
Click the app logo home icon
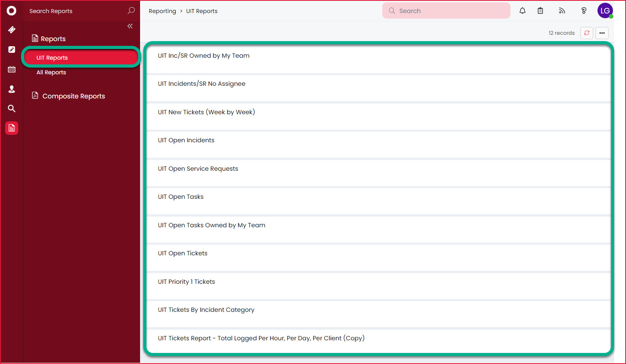pyautogui.click(x=11, y=11)
